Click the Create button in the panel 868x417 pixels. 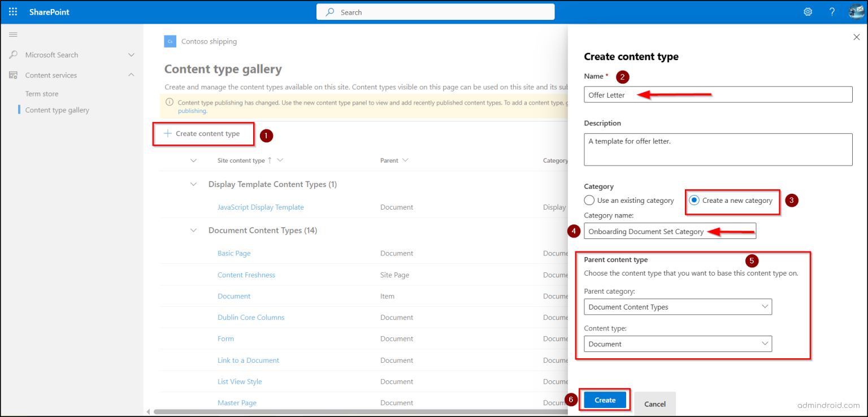[604, 399]
